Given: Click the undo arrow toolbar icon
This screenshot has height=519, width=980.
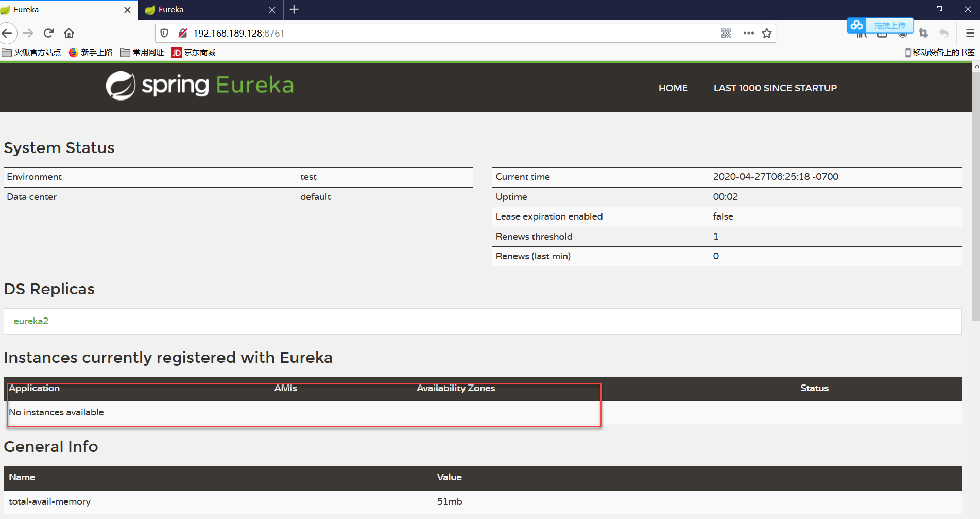Looking at the screenshot, I should click(944, 33).
